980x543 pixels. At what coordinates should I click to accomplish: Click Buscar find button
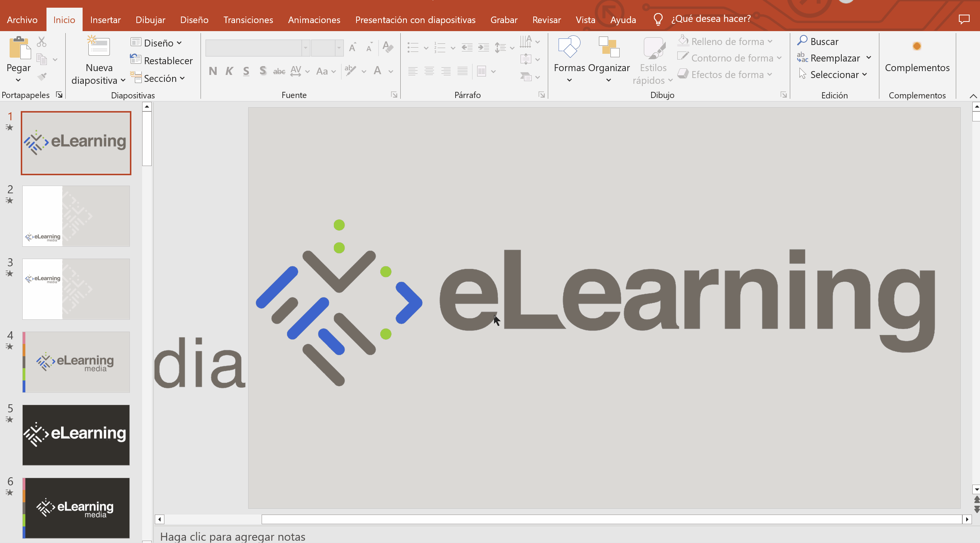point(817,41)
